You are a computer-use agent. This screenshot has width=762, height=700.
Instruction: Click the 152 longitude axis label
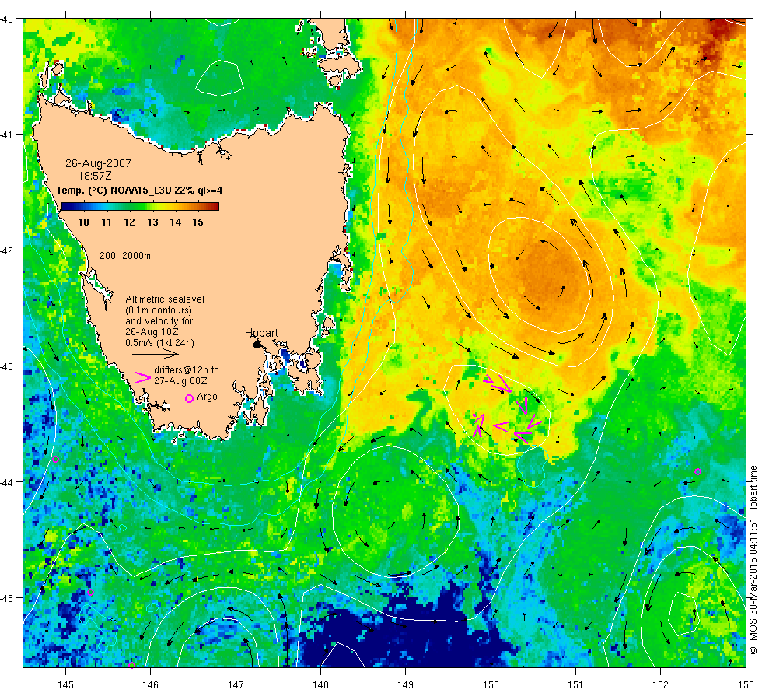pyautogui.click(x=660, y=685)
